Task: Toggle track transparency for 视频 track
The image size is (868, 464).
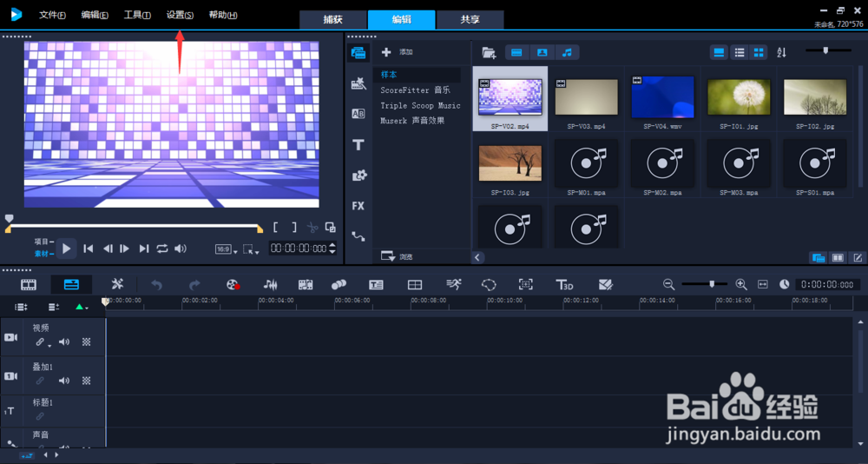Action: [86, 342]
